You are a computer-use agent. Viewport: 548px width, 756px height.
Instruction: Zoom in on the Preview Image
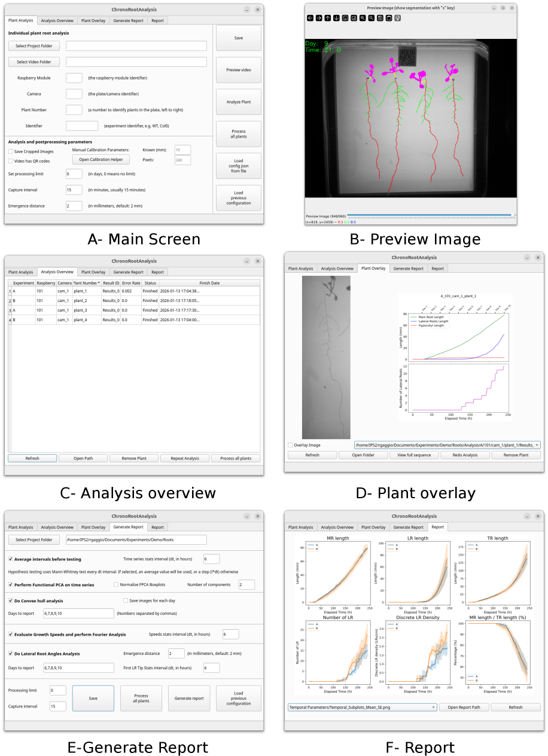tap(363, 19)
